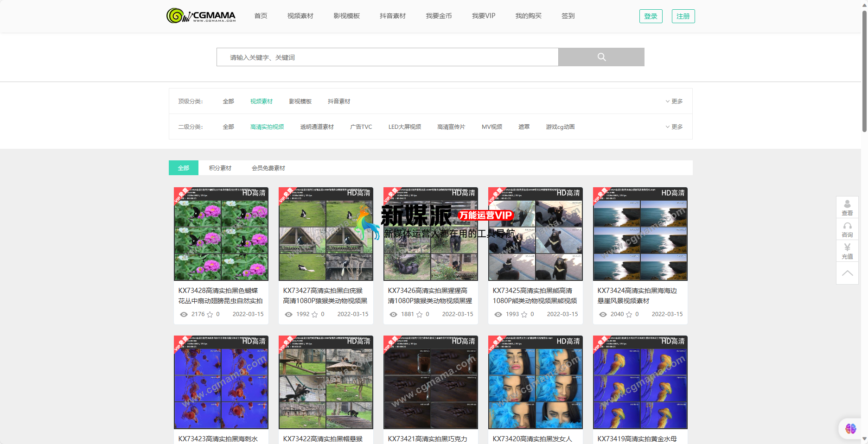The height and width of the screenshot is (444, 868).
Task: Expand 更多 in the 顶级分类 row
Action: pos(674,101)
